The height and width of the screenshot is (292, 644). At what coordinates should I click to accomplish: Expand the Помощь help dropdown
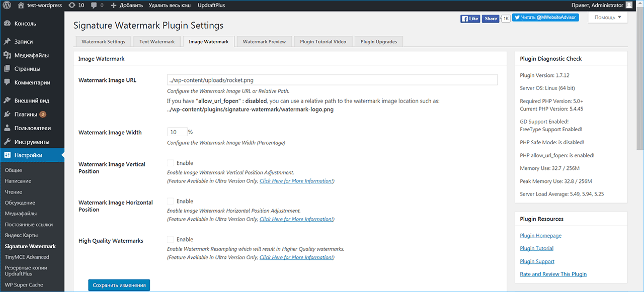[608, 18]
